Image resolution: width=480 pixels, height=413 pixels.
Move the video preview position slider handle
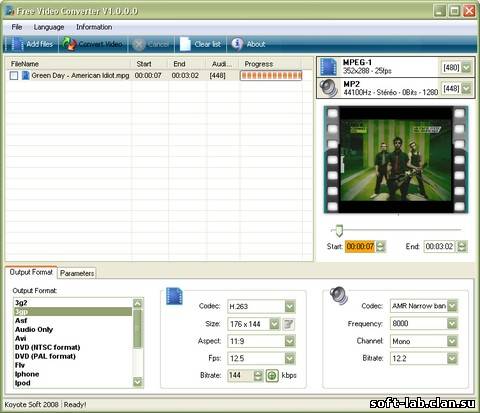339,230
